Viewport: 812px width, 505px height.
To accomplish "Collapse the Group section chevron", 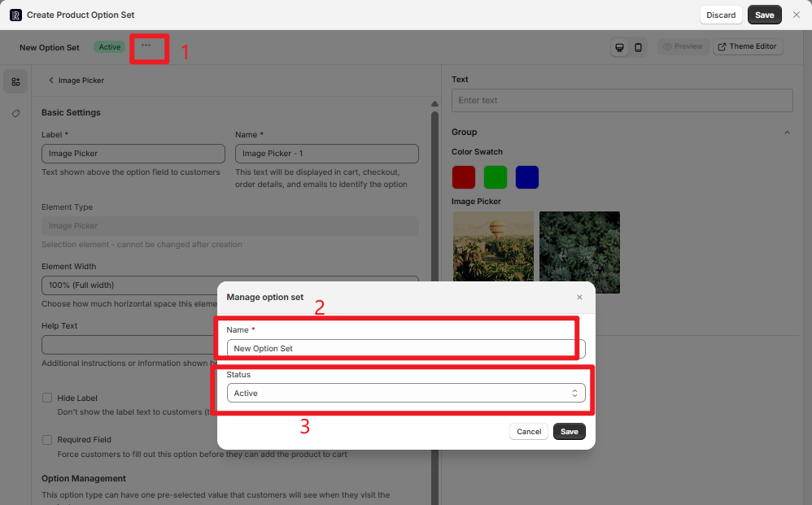I will 787,133.
